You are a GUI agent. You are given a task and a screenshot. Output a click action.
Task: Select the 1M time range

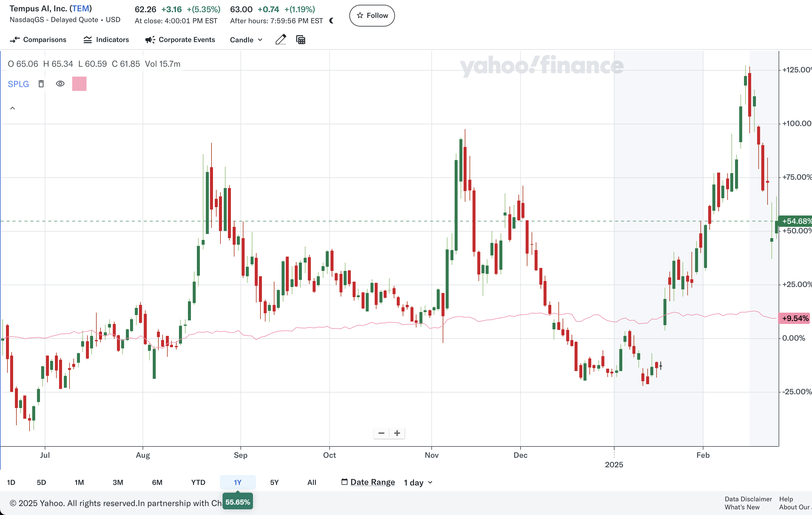(79, 482)
